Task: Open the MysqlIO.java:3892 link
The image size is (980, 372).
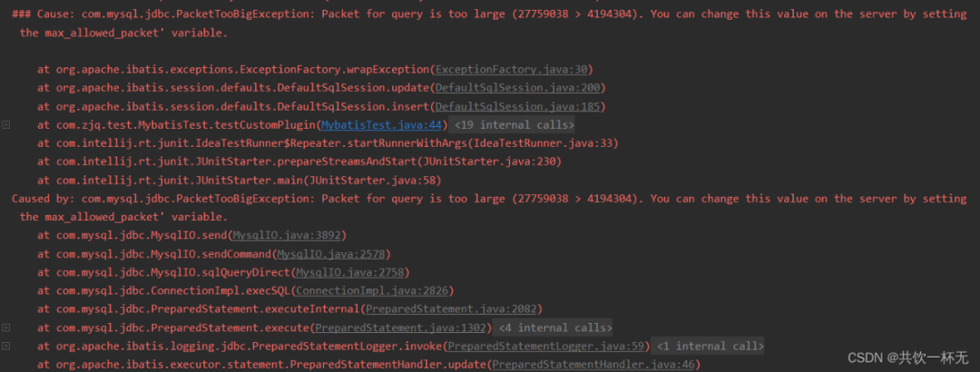Action: pos(287,235)
